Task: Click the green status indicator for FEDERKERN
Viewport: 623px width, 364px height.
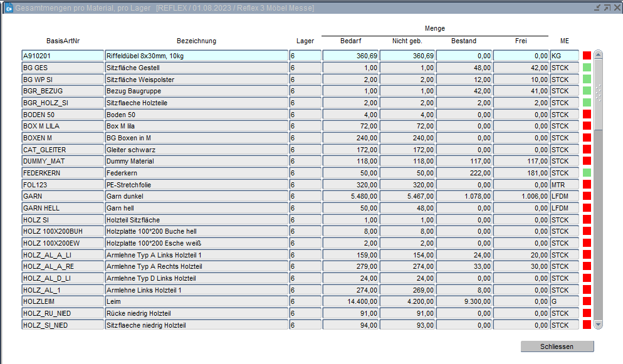Action: point(587,173)
